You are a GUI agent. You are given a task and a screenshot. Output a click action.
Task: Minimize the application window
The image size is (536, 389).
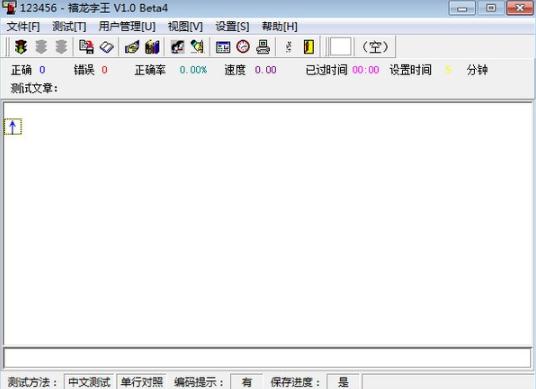coord(462,8)
